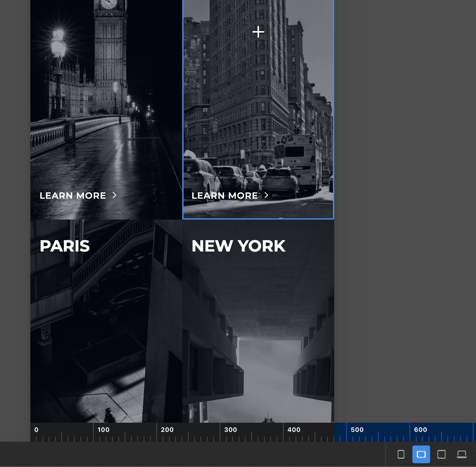Switch to mobile portrait breakpoint
The height and width of the screenshot is (467, 476).
(401, 454)
